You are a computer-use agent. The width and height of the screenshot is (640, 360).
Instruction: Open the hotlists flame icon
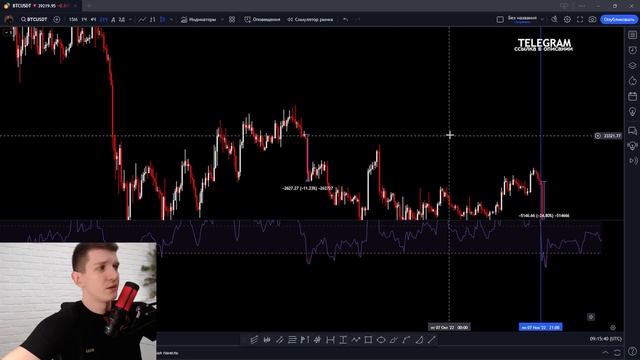633,81
